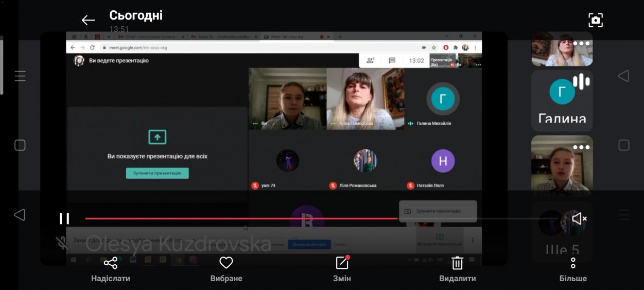The image size is (644, 290).
Task: Select the Meet ntr-xzus-ckg tab
Action: click(296, 37)
